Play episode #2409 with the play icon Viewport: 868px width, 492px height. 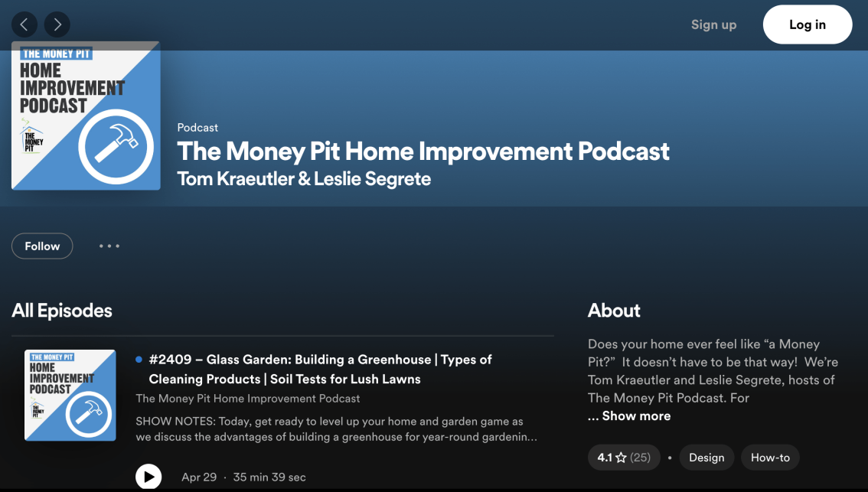pyautogui.click(x=148, y=477)
